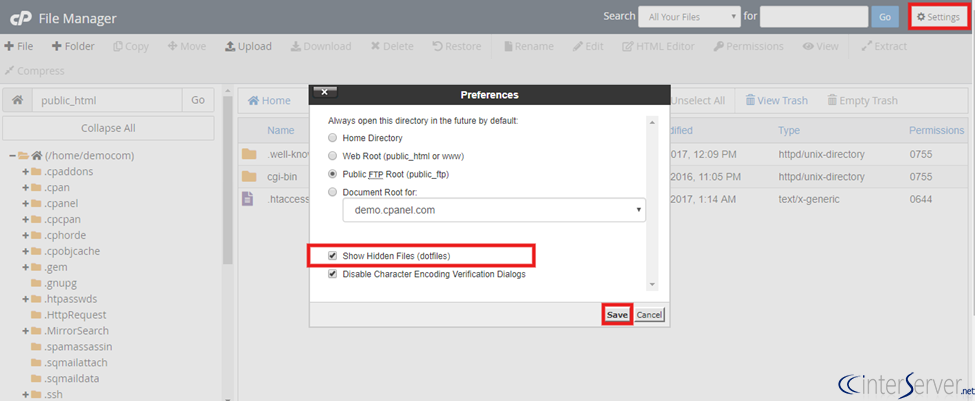The height and width of the screenshot is (401, 975).
Task: Open View Trash
Action: pos(776,100)
